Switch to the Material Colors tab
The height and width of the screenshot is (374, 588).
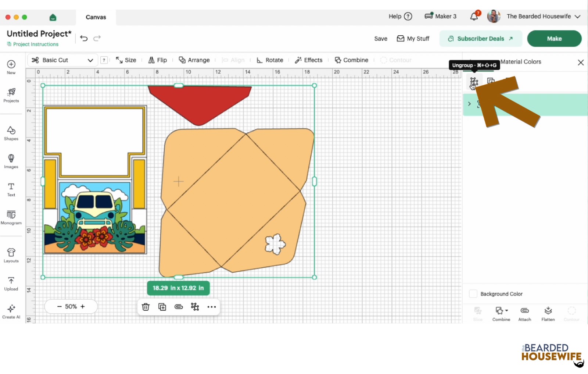pos(520,62)
